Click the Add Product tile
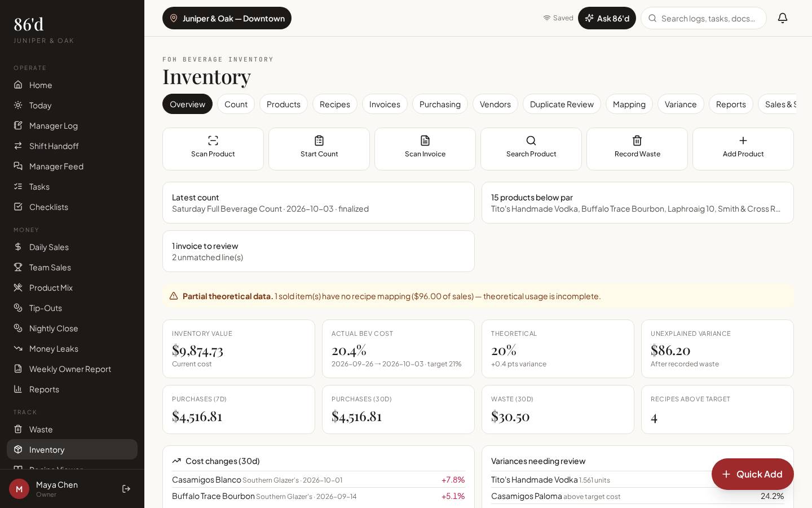 tap(743, 149)
